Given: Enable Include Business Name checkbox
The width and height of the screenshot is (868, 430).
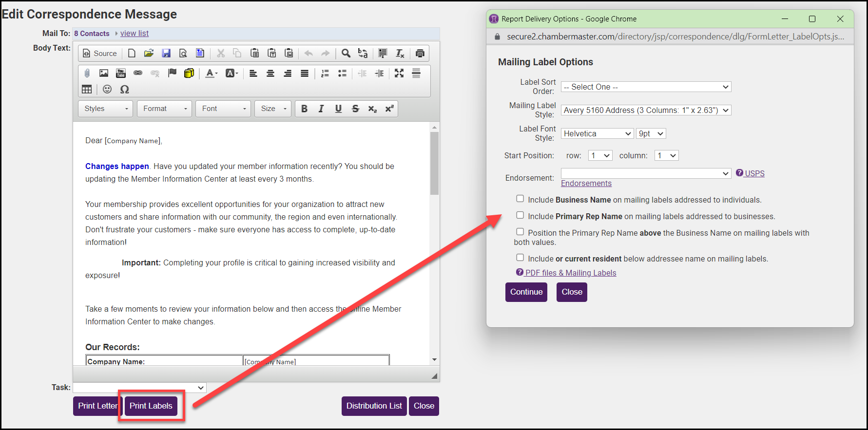Looking at the screenshot, I should coord(520,199).
